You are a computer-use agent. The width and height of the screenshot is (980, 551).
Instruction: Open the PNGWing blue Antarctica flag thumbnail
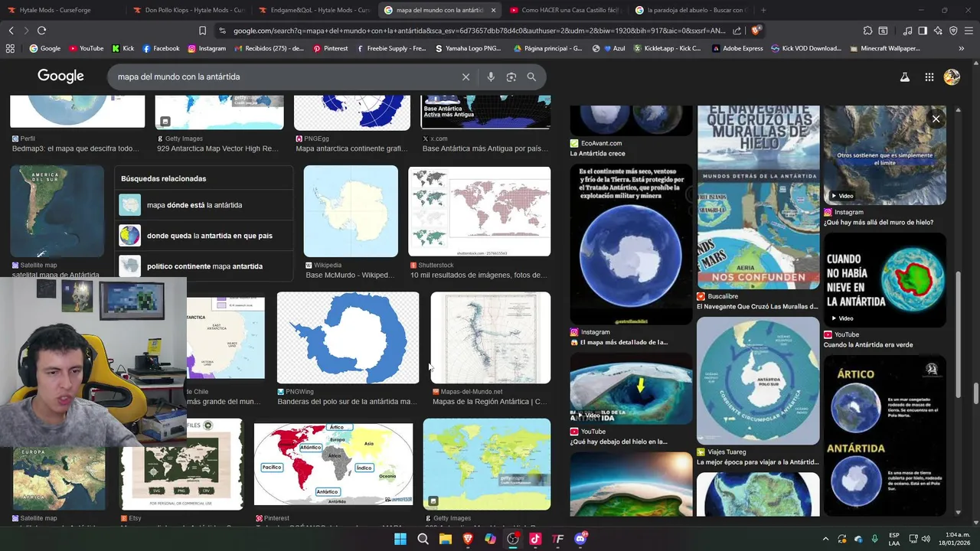click(x=348, y=337)
